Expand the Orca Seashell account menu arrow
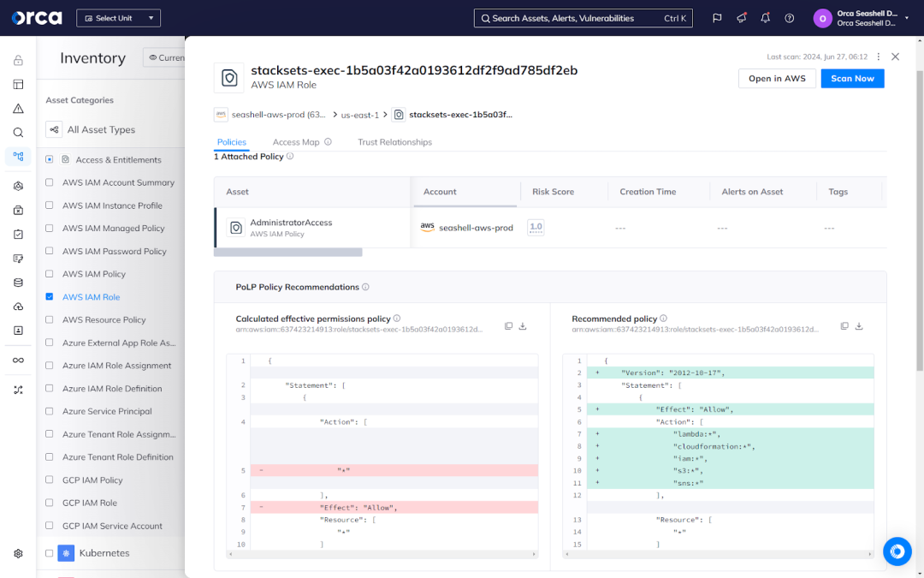Screen dimensions: 924x578 coord(906,18)
